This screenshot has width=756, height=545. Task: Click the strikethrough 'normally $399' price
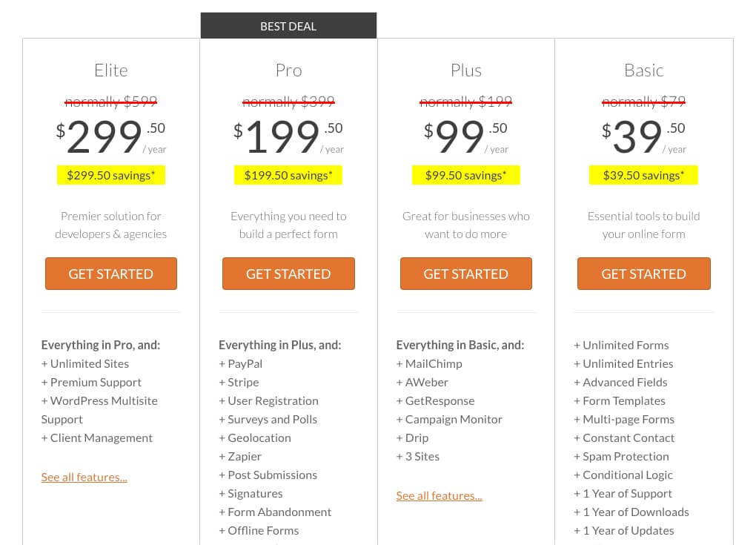click(x=288, y=101)
